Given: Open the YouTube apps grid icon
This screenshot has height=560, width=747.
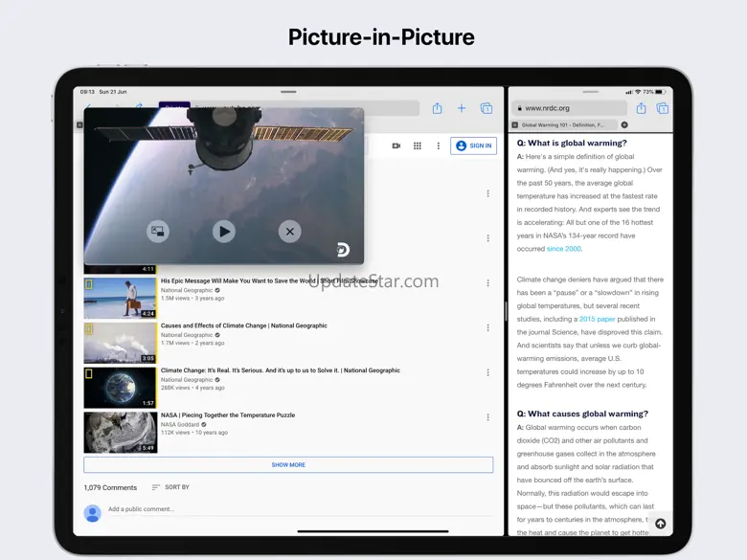Looking at the screenshot, I should (418, 146).
